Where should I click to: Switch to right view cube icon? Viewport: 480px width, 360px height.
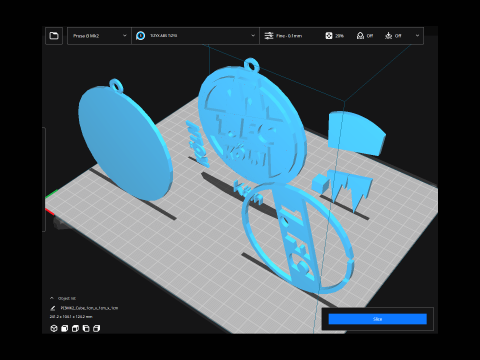pyautogui.click(x=97, y=328)
